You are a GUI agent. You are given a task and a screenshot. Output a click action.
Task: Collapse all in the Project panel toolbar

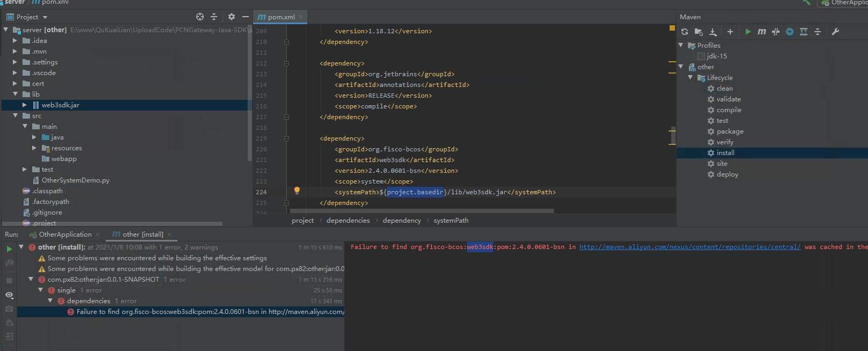point(214,17)
